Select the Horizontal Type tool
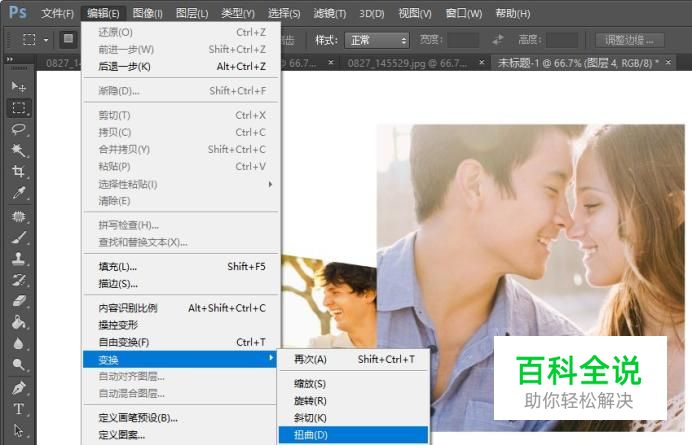The image size is (692, 445). tap(19, 409)
